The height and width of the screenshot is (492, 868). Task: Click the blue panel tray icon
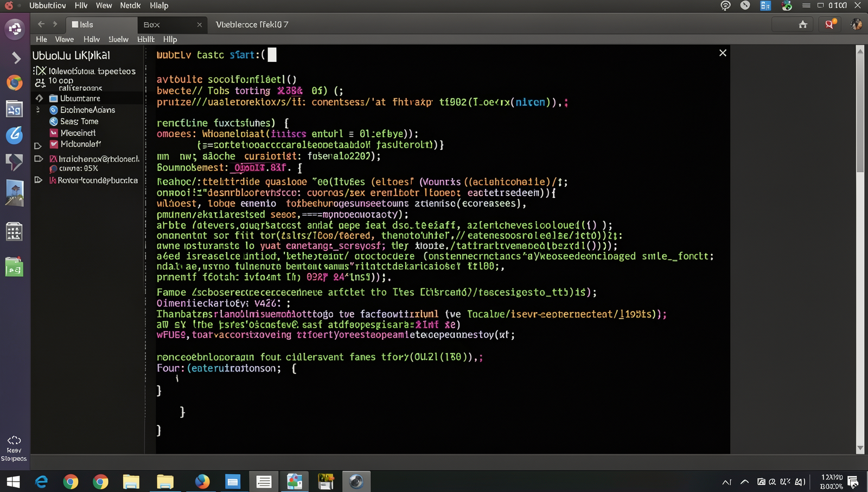tap(765, 5)
